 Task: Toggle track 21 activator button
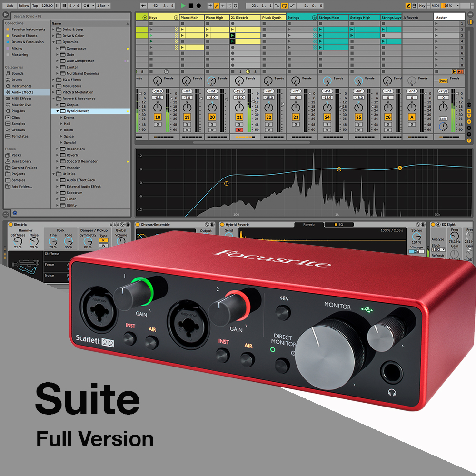point(239,117)
